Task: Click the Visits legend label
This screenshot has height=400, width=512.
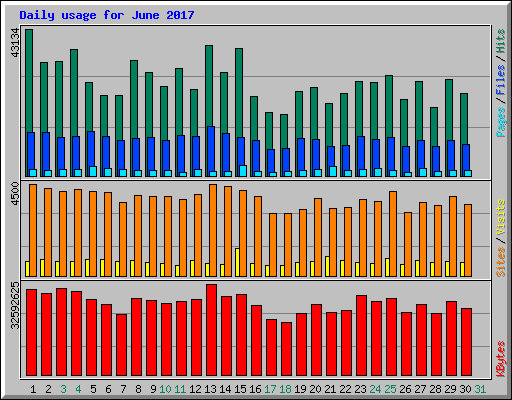Action: point(501,217)
